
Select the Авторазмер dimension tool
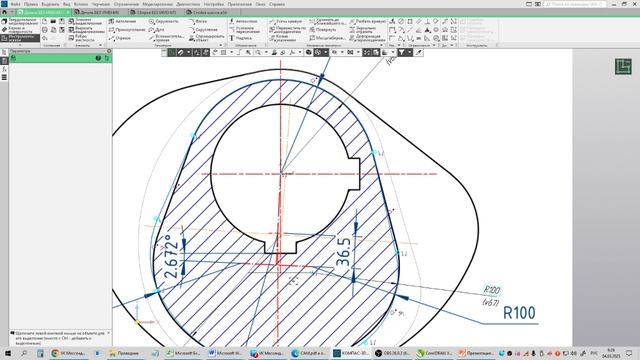click(243, 21)
